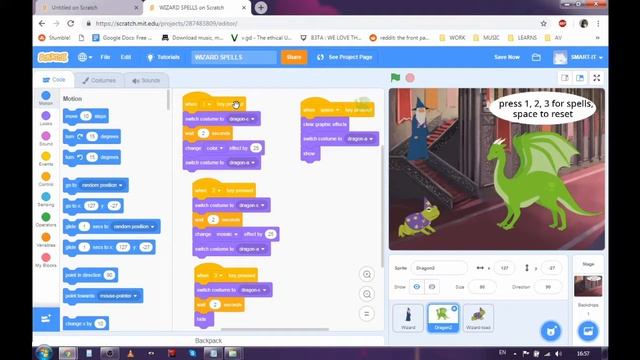The image size is (640, 360).
Task: Click the sprite Size input field
Action: tap(482, 287)
